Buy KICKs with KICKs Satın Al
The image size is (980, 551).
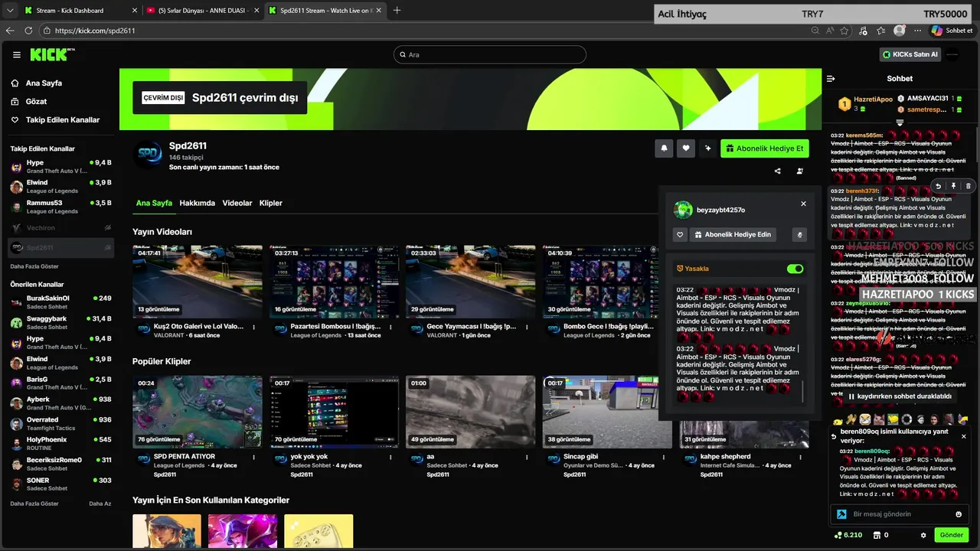910,54
